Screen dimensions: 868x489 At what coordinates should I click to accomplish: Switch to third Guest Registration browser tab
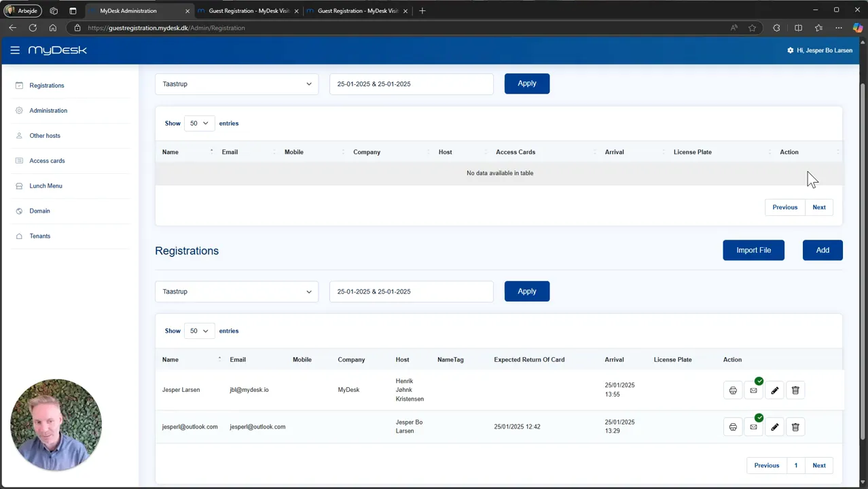pos(357,11)
